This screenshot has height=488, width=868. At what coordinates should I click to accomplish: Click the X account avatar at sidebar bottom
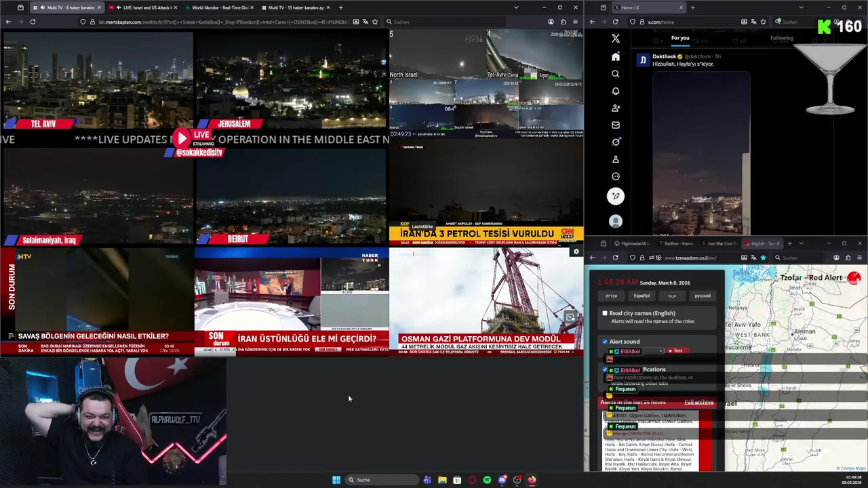click(x=616, y=221)
